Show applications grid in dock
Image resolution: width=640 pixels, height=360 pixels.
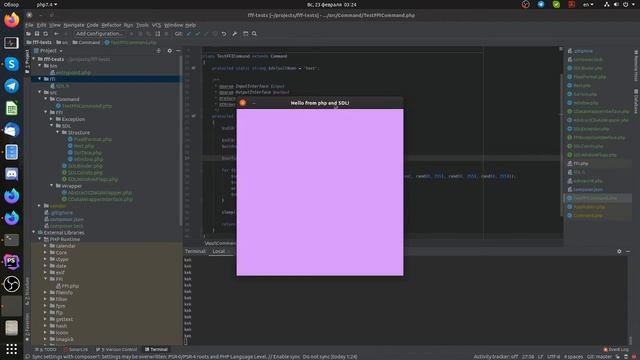pos(11,349)
